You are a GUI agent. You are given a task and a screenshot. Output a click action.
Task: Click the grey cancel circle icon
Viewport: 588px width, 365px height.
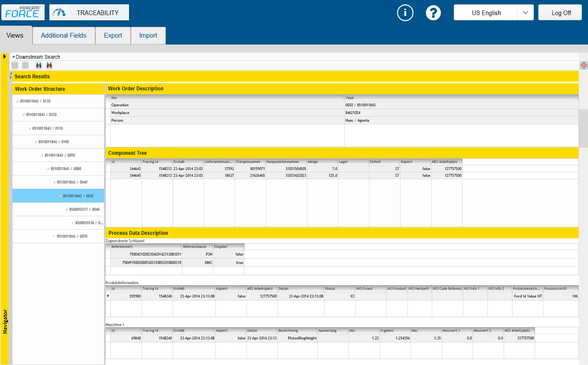click(x=25, y=65)
